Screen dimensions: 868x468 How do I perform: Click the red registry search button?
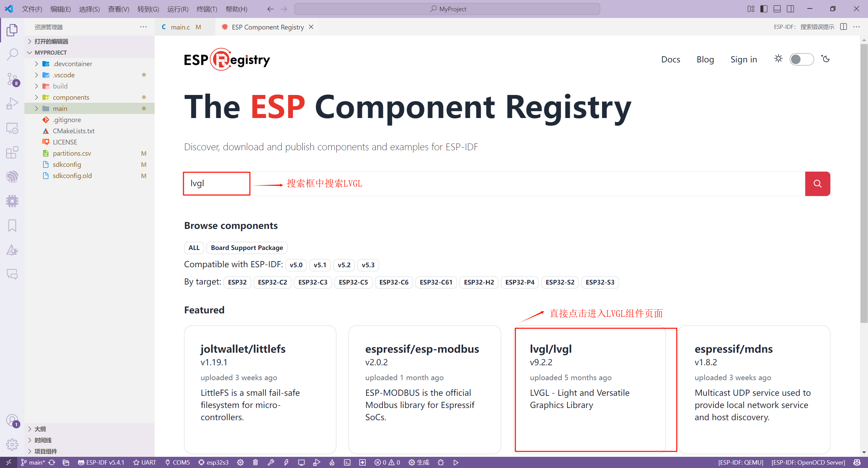(x=817, y=183)
